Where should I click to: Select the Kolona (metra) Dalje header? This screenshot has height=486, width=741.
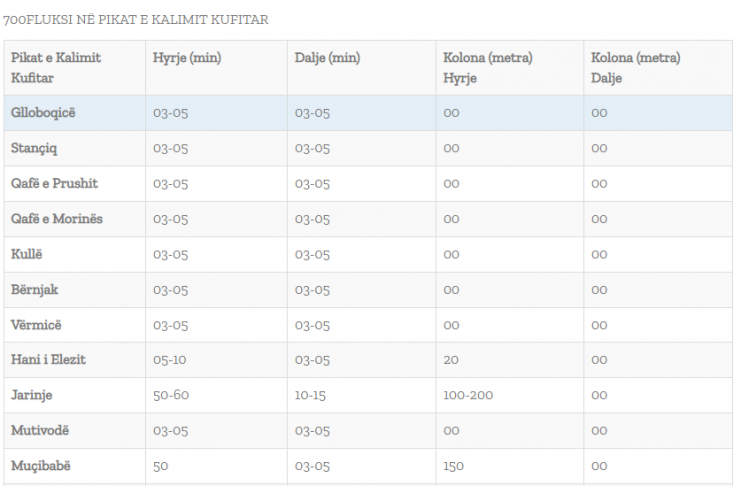pos(658,68)
